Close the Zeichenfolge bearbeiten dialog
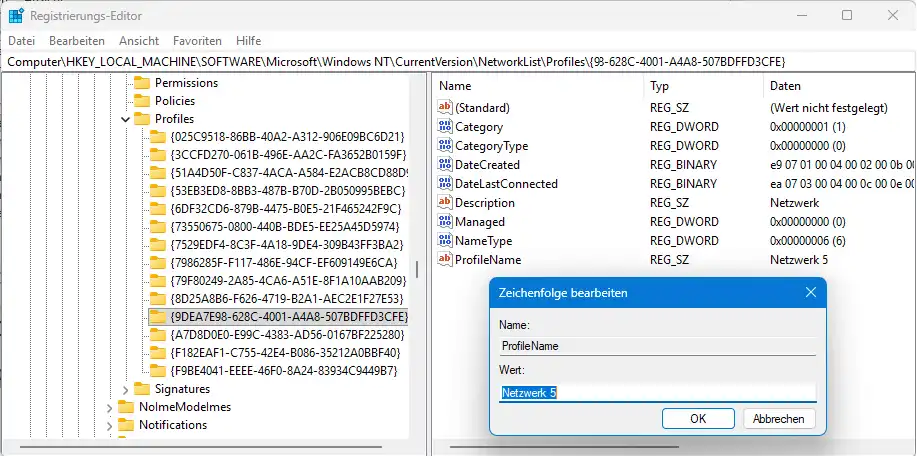Screen dimensions: 917x456 coord(811,292)
